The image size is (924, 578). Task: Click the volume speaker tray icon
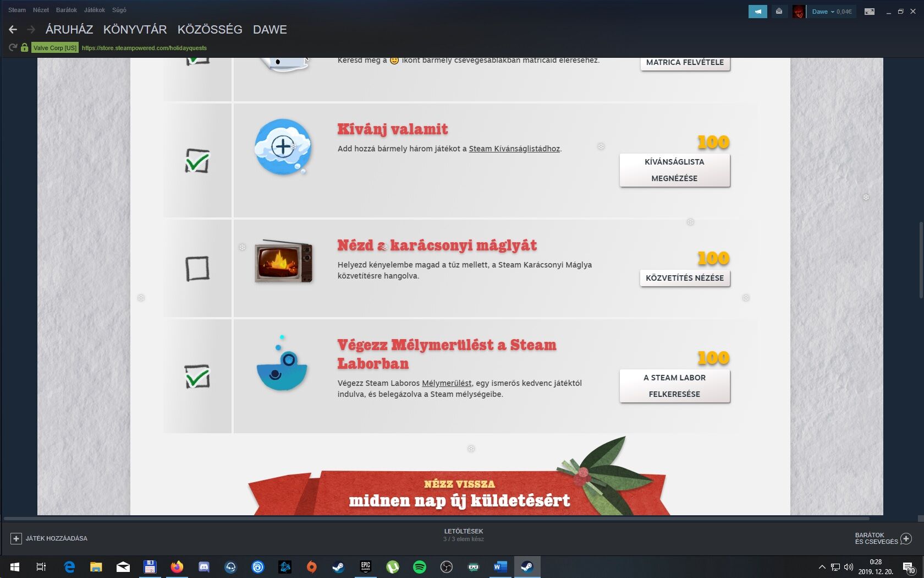(849, 567)
